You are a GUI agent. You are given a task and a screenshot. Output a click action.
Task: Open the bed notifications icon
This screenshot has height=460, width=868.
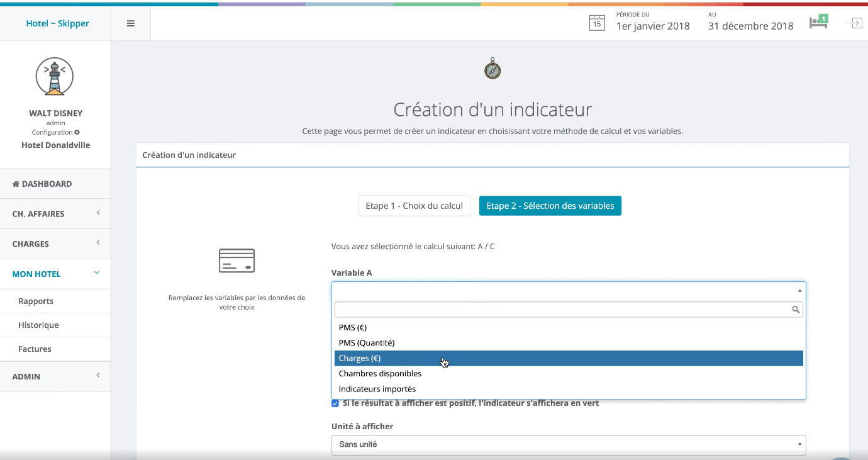tap(818, 22)
